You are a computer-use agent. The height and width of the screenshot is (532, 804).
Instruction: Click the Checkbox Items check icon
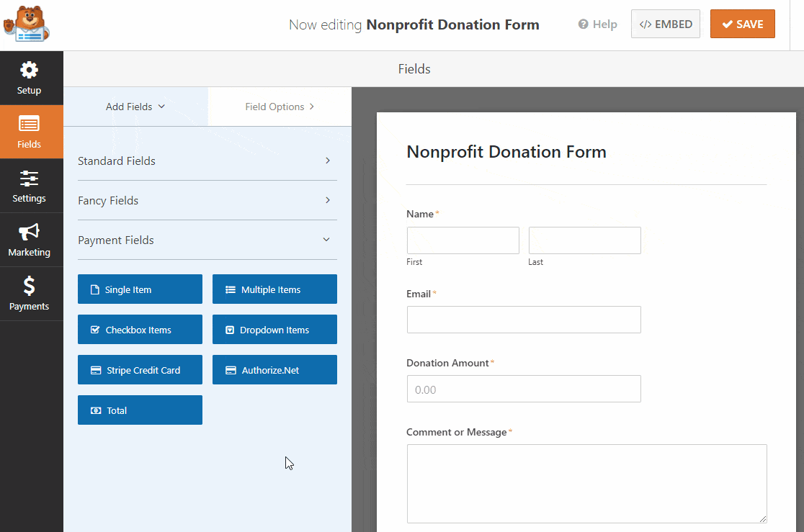[x=95, y=330]
